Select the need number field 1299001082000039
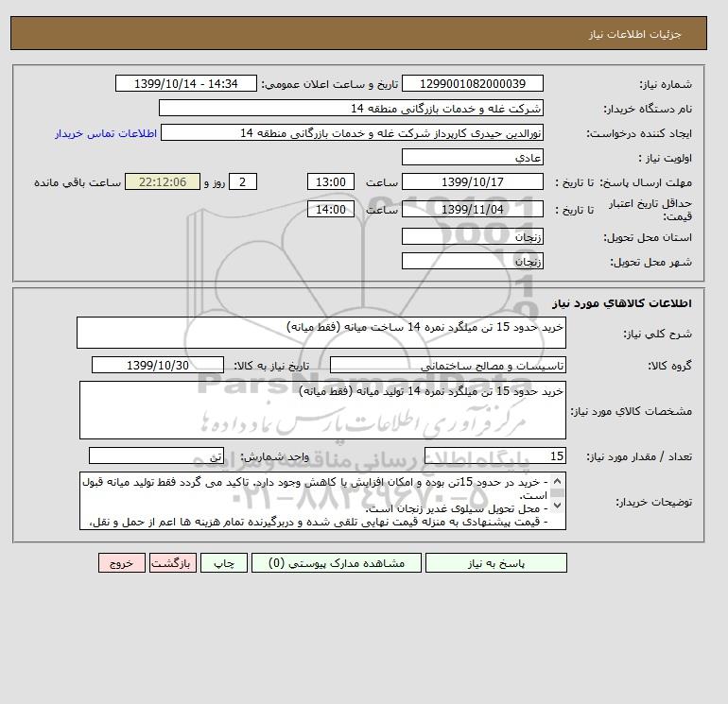 pos(473,83)
